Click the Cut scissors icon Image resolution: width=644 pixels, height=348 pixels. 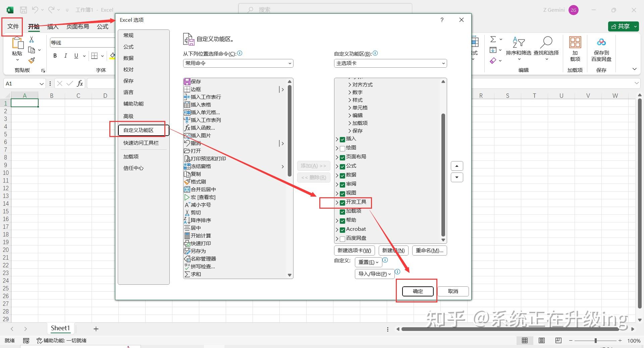point(32,40)
